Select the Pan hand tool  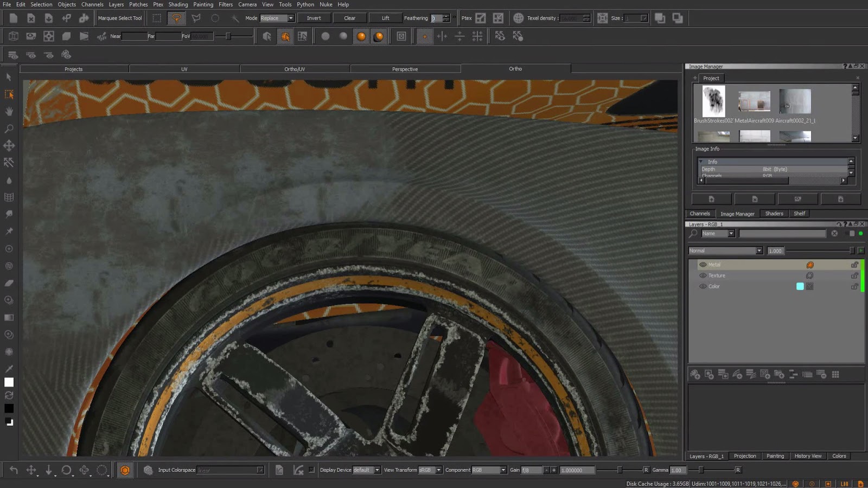tap(9, 111)
